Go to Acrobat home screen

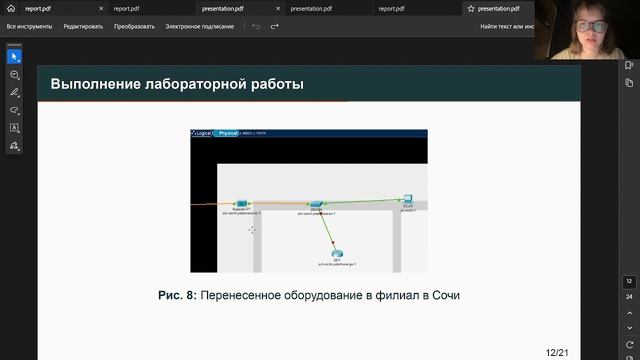[x=11, y=8]
